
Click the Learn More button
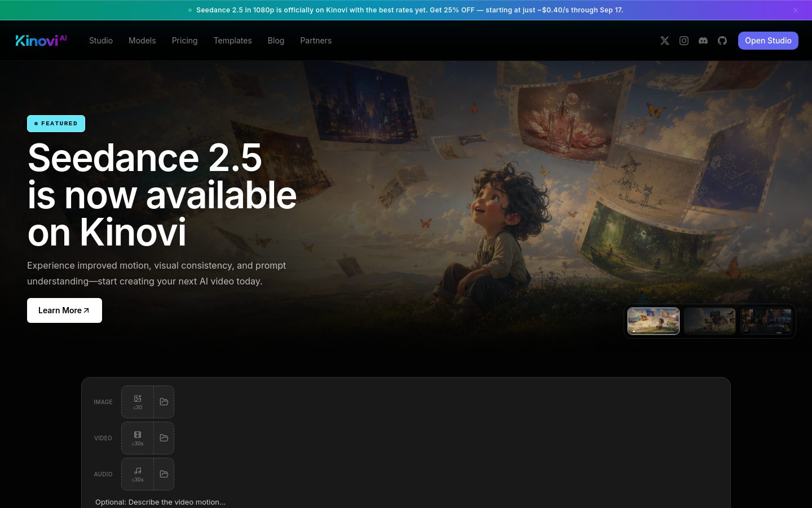click(x=64, y=310)
